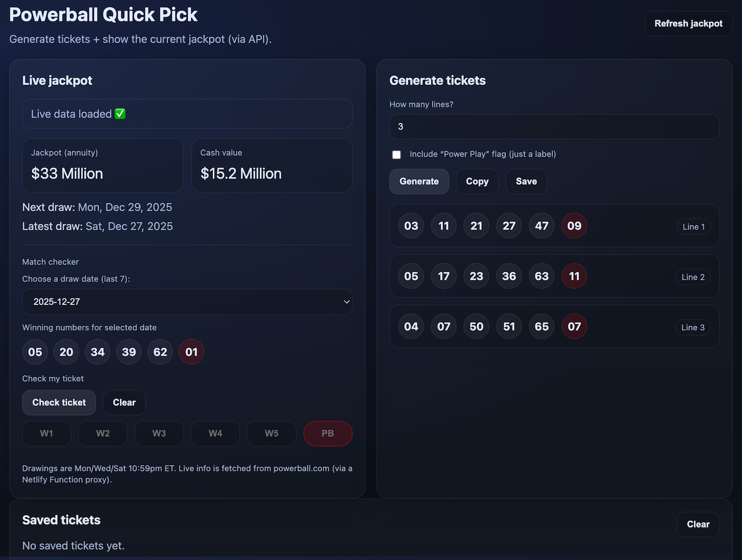Select the W1 ticket slot
The width and height of the screenshot is (742, 560).
tap(46, 433)
